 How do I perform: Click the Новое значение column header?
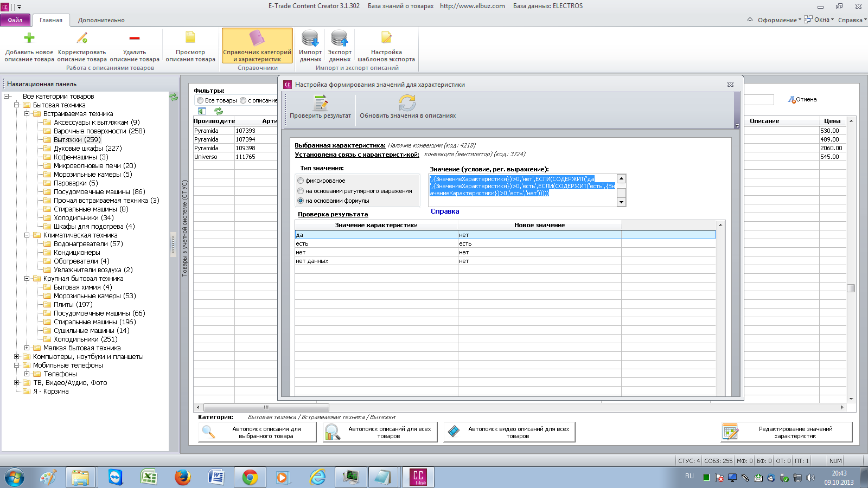540,225
